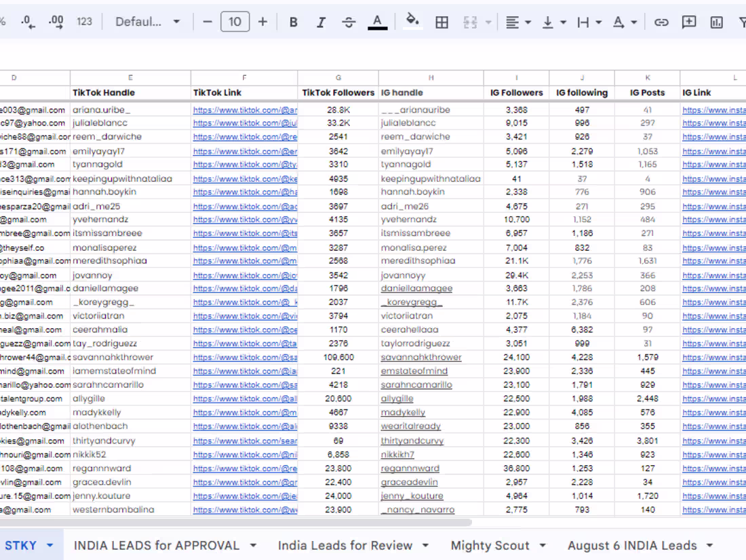This screenshot has width=746, height=560.
Task: Open STKY sheet tab menu arrow
Action: pyautogui.click(x=50, y=545)
